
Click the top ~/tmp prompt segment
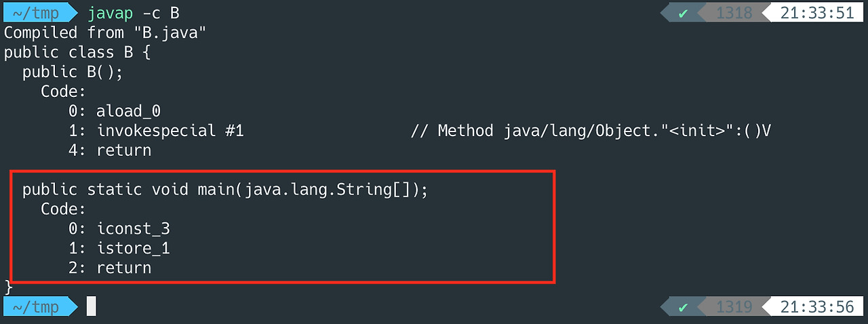coord(40,13)
